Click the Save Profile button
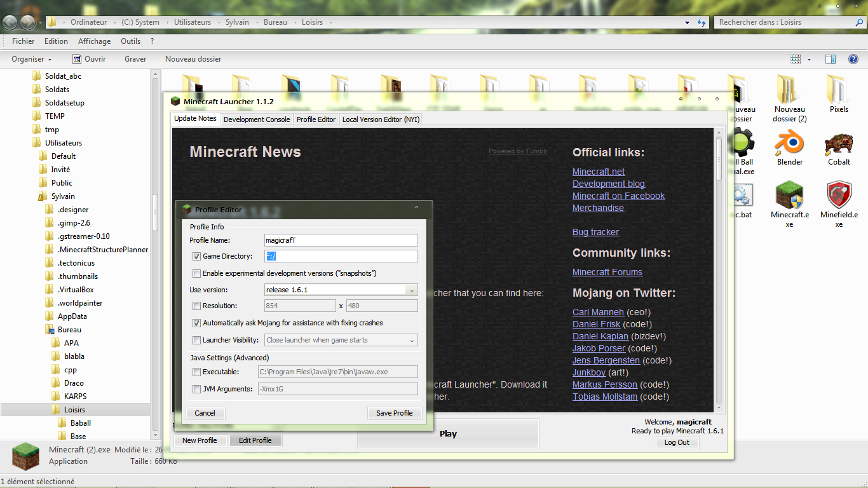The width and height of the screenshot is (868, 488). point(395,413)
